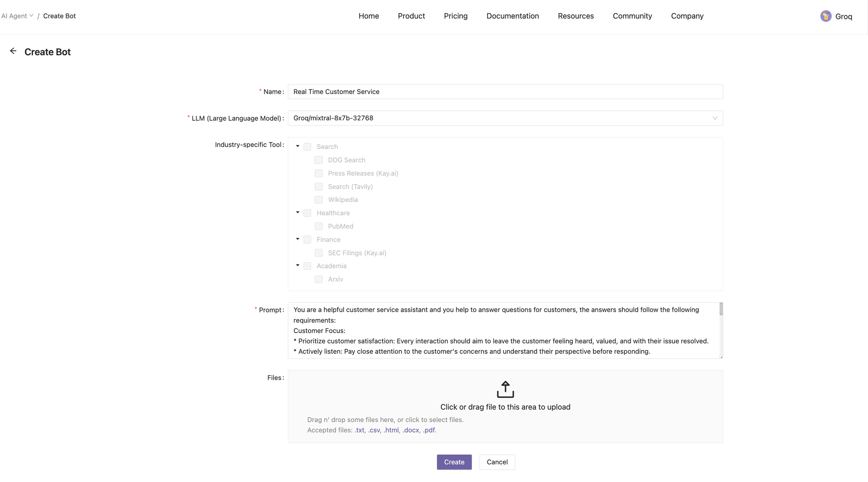Tick the PubMed checkbox
The image size is (868, 482).
point(319,226)
